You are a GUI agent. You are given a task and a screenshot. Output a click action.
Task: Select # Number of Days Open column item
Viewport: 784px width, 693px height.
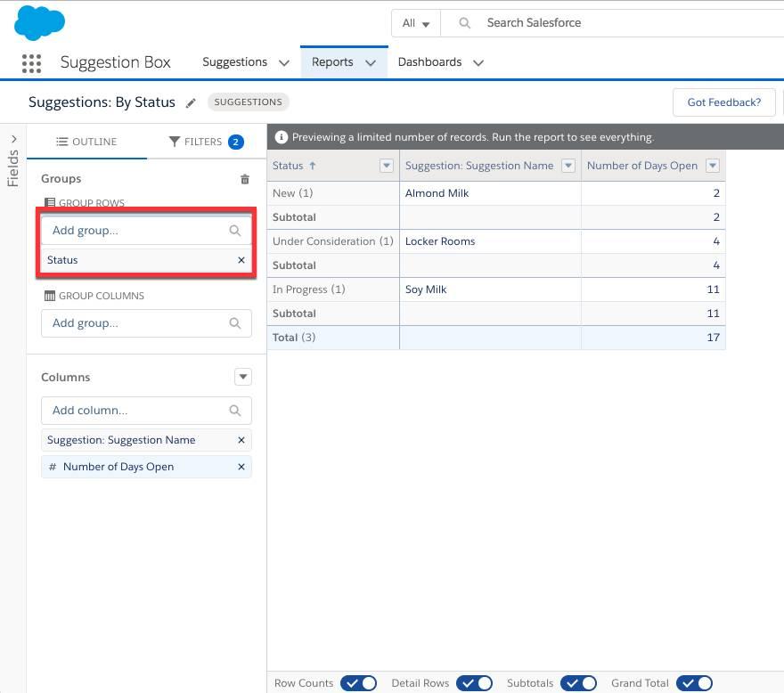pos(146,467)
